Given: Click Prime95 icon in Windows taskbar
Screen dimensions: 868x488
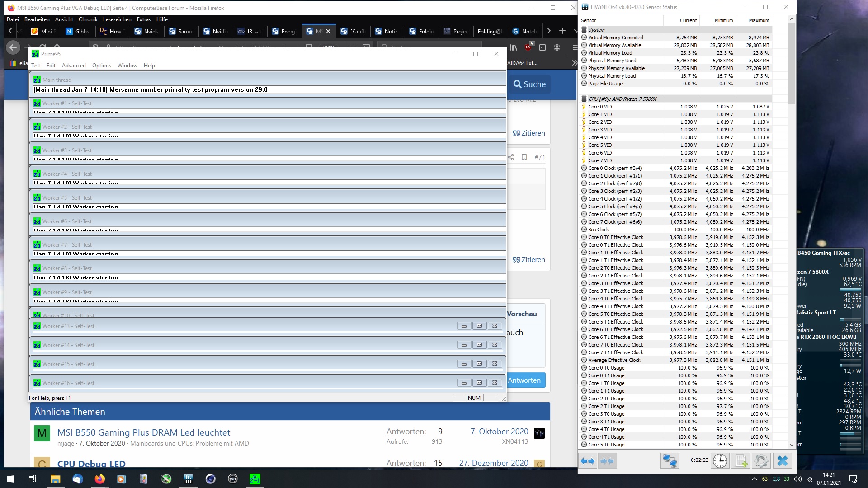Looking at the screenshot, I should (x=255, y=479).
